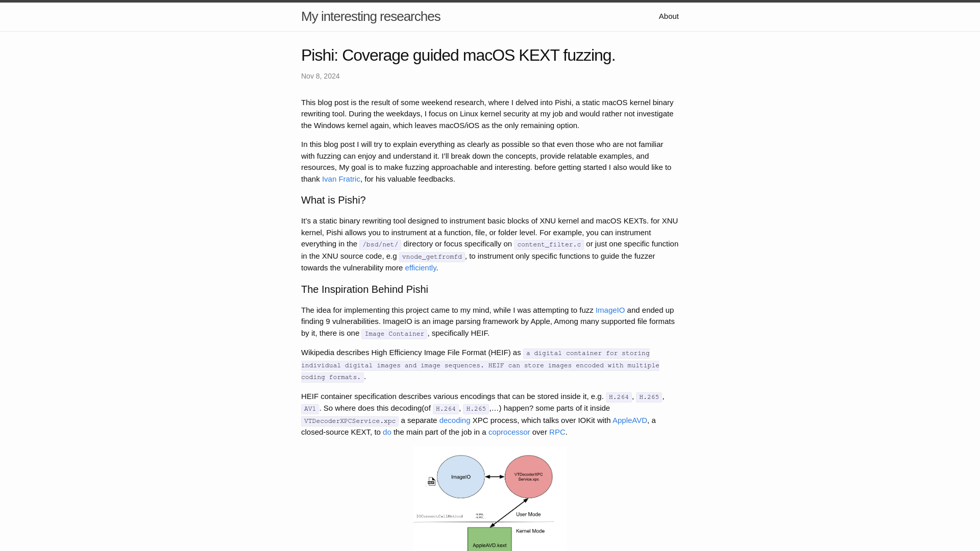Click the decoding hyperlink

(x=455, y=420)
